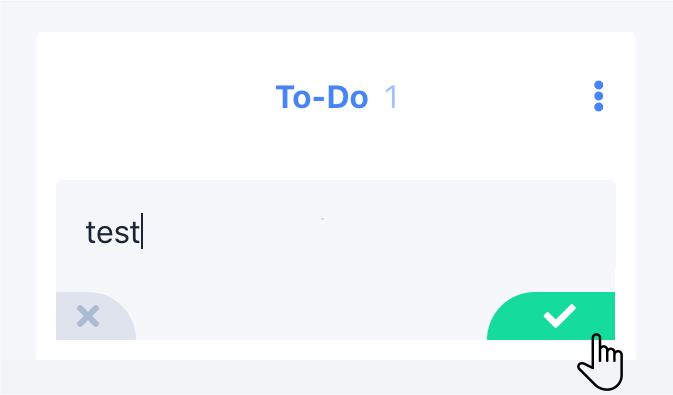Focus the task input containing "test"
673x395 pixels.
[336, 232]
